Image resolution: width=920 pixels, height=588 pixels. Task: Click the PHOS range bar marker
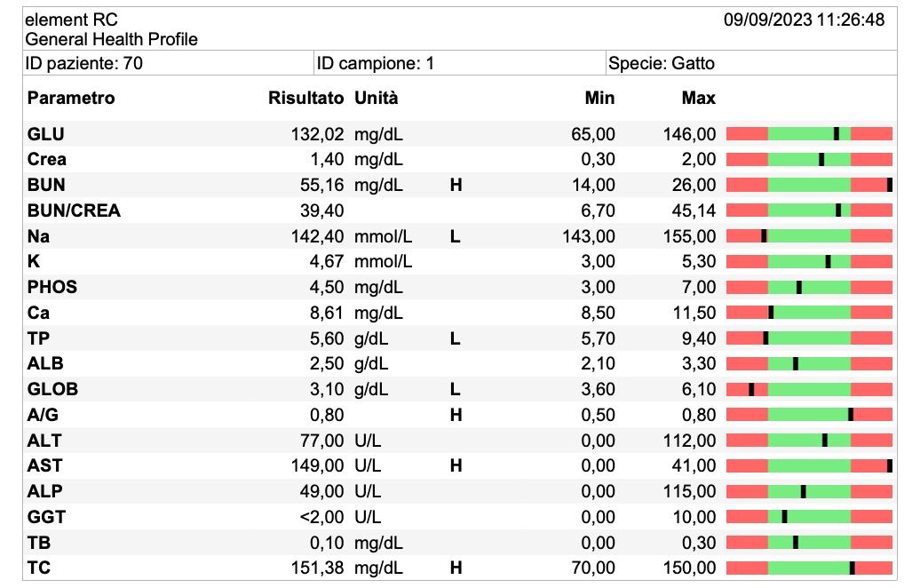(799, 287)
